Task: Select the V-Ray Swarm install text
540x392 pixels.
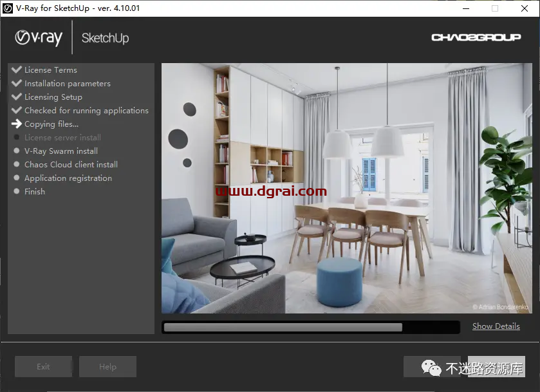Action: tap(61, 151)
